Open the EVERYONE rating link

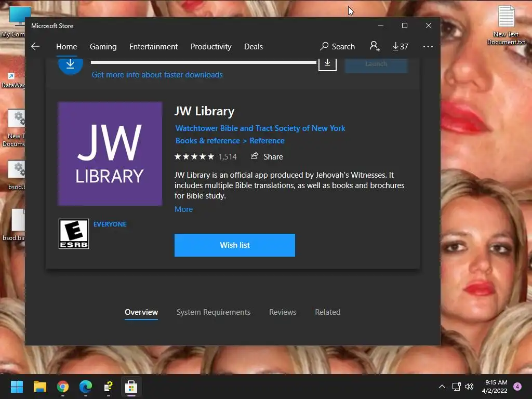[110, 224]
